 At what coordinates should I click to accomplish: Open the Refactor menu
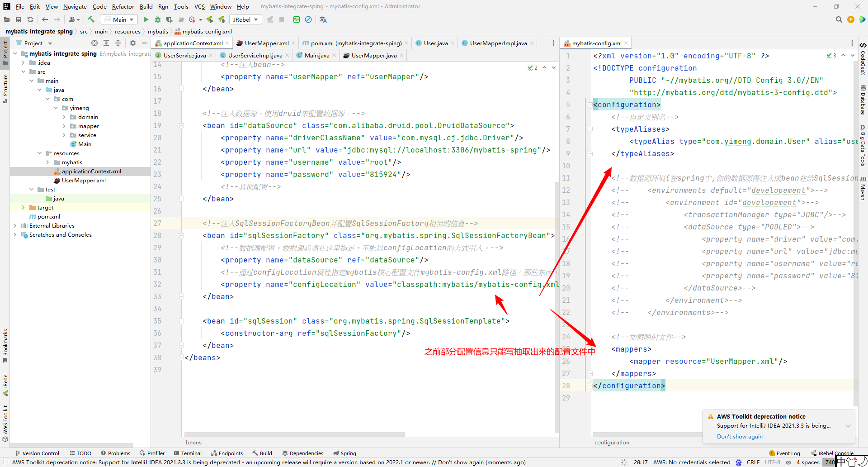[x=123, y=6]
